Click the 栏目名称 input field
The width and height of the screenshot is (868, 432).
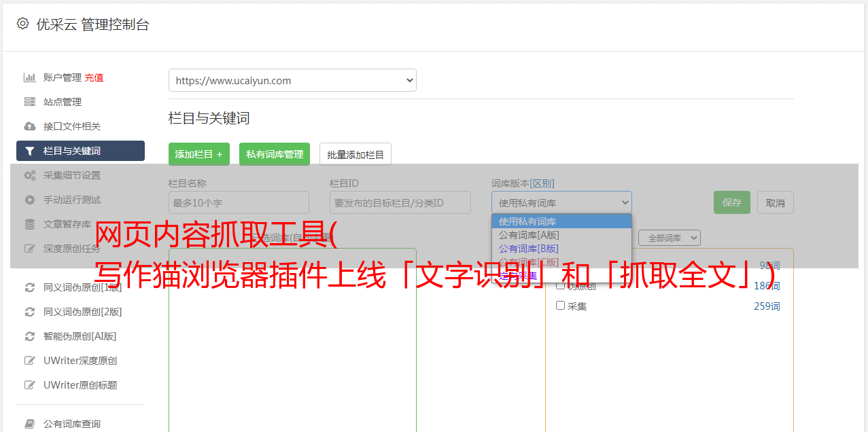(239, 202)
